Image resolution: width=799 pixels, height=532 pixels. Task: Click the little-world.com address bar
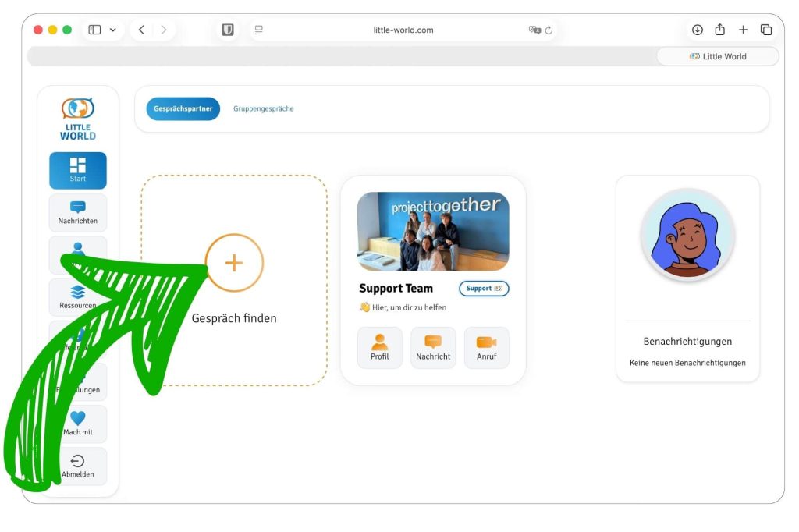[x=403, y=30]
